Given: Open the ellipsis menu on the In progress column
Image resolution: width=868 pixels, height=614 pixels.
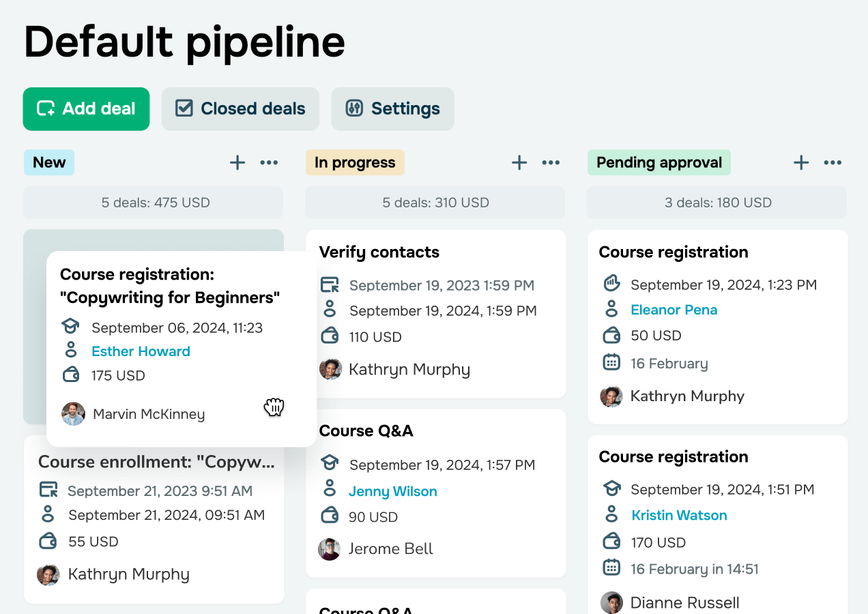Looking at the screenshot, I should click(x=551, y=162).
